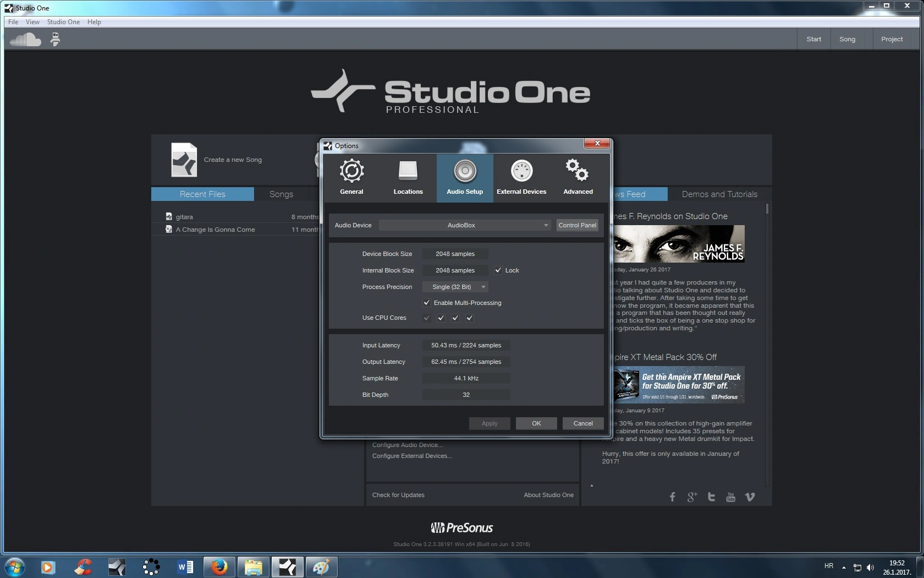Click the Apply button
924x578 pixels.
tap(490, 423)
